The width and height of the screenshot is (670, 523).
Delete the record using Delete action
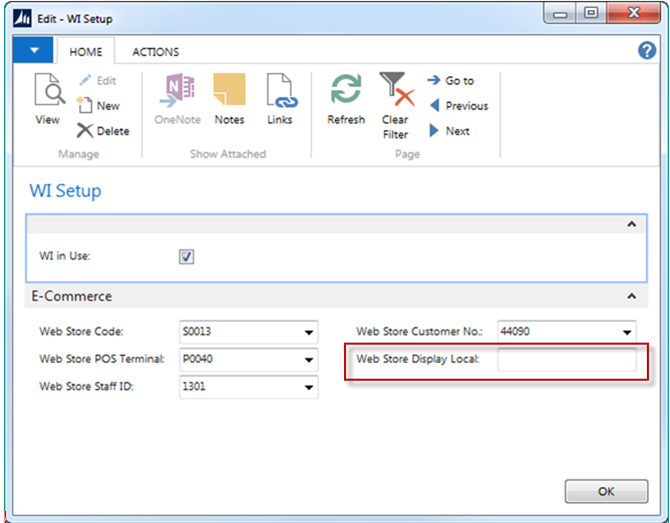[x=103, y=131]
